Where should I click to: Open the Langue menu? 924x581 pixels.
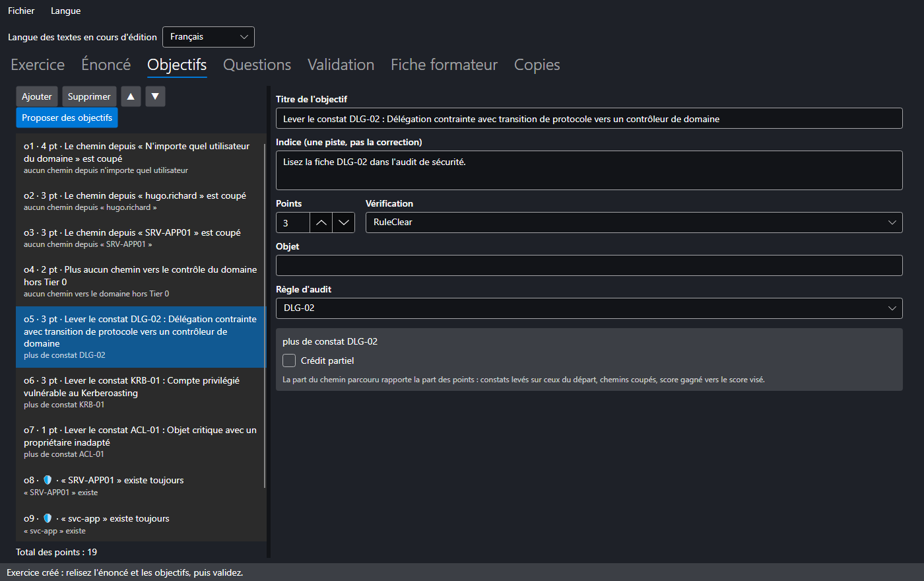[66, 11]
